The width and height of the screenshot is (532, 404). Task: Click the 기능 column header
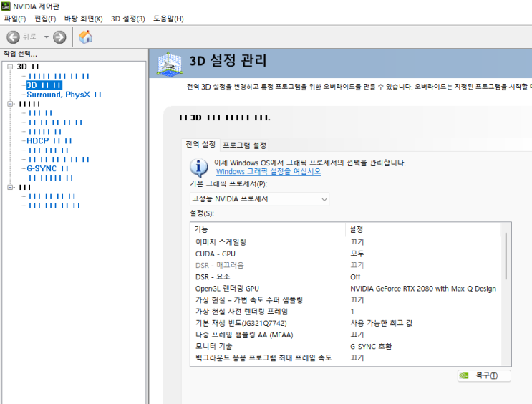pos(268,229)
